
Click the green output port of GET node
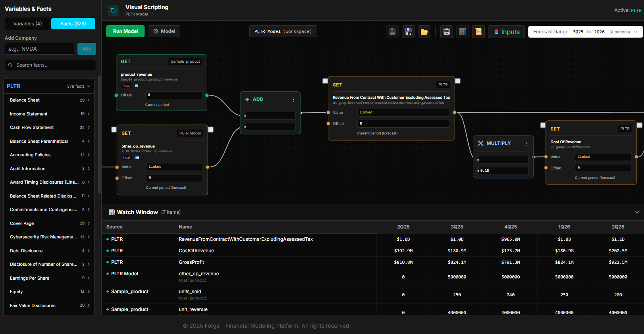207,95
